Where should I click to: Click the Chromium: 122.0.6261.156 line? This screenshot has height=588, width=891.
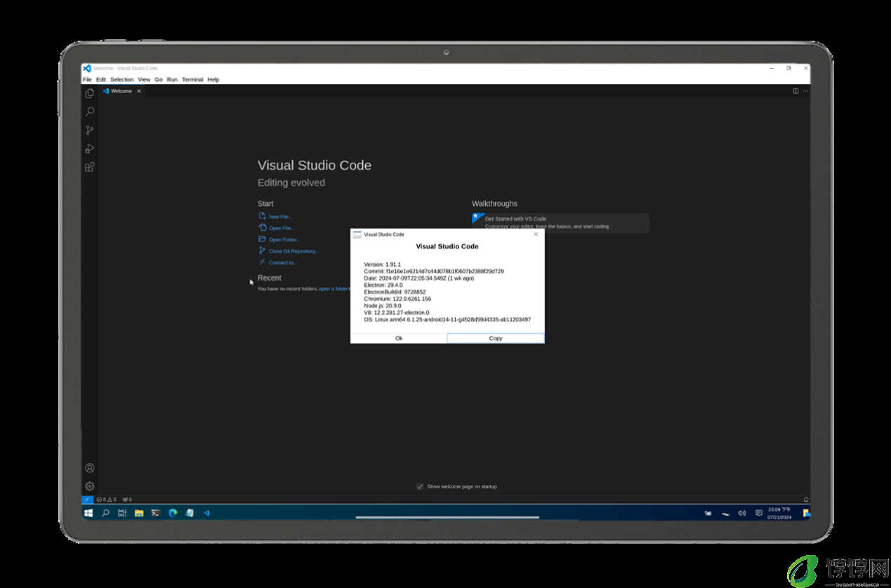click(x=397, y=299)
